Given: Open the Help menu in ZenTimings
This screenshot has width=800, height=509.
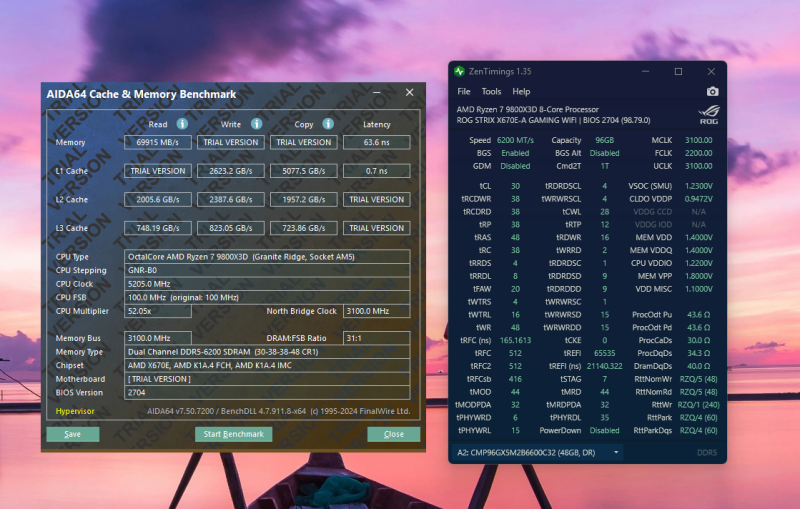Looking at the screenshot, I should pos(521,91).
